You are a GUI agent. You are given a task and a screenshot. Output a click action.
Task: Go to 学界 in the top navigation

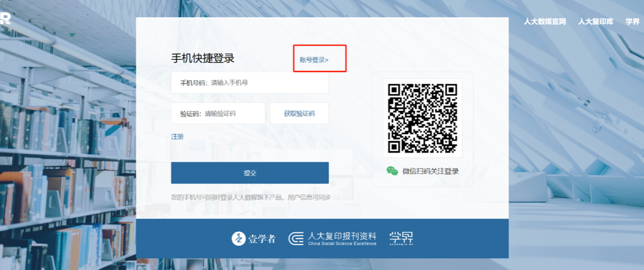coord(632,21)
